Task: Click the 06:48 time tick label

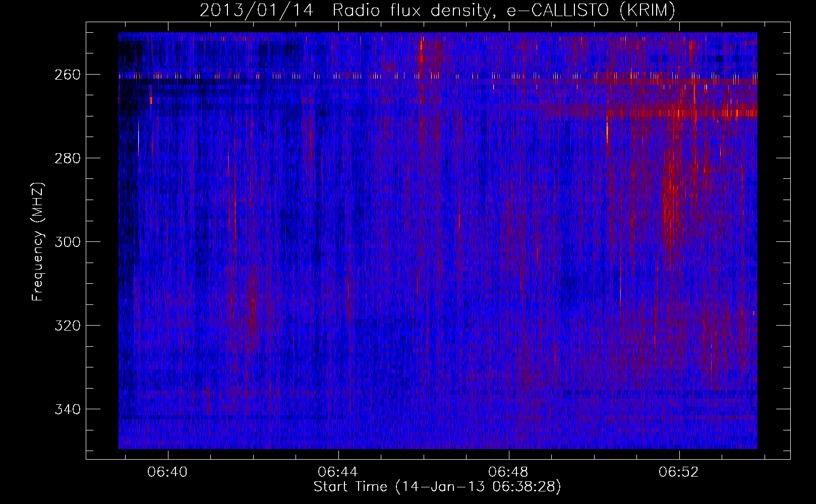Action: tap(508, 472)
